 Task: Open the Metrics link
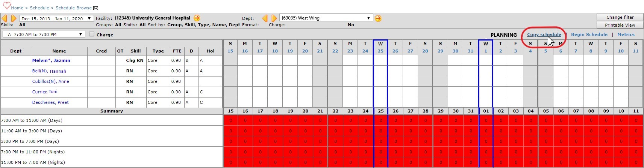(x=626, y=34)
